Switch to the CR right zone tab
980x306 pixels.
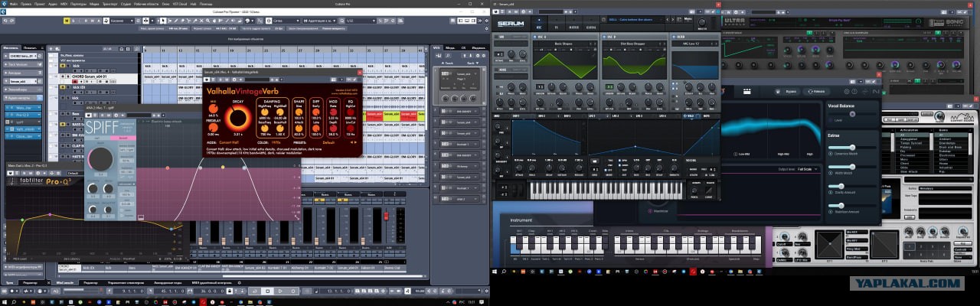[463, 47]
